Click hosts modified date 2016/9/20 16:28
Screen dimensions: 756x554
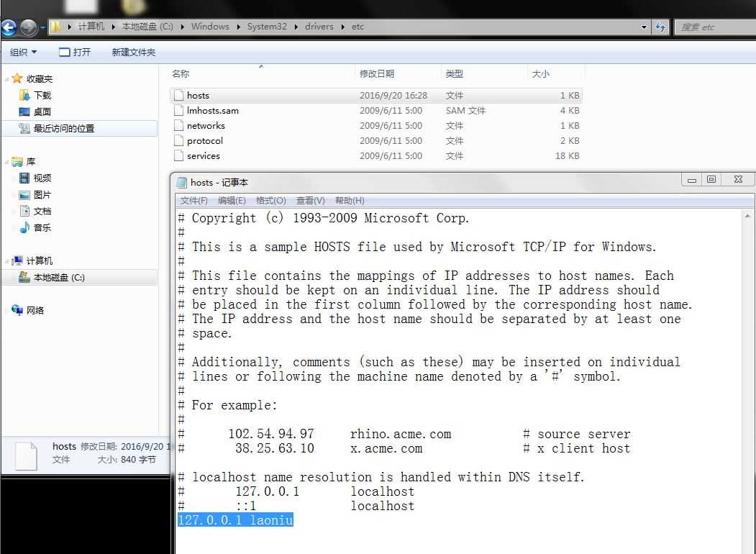pyautogui.click(x=393, y=96)
